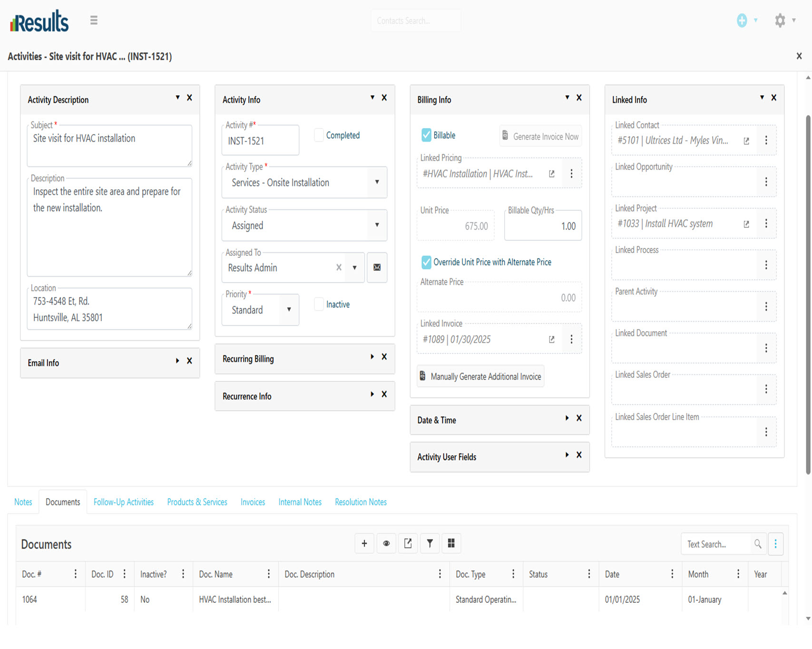This screenshot has width=812, height=649.
Task: Click Manually Generate Additional Invoice button
Action: (x=480, y=376)
